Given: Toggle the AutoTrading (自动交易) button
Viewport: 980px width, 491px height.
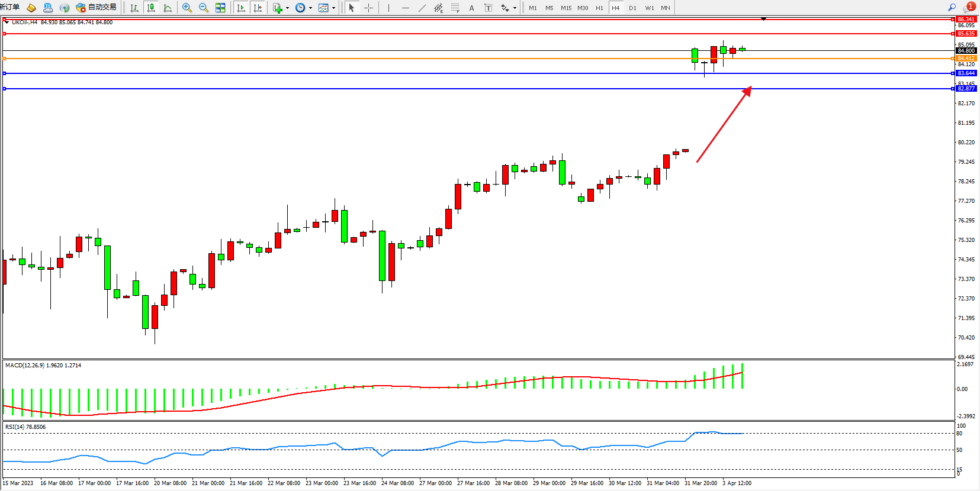Looking at the screenshot, I should (97, 8).
